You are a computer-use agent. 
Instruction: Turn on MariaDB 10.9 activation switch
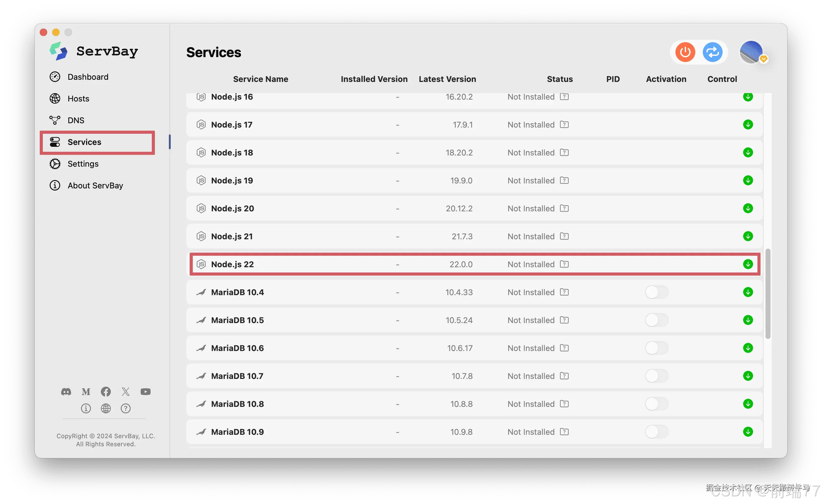656,432
